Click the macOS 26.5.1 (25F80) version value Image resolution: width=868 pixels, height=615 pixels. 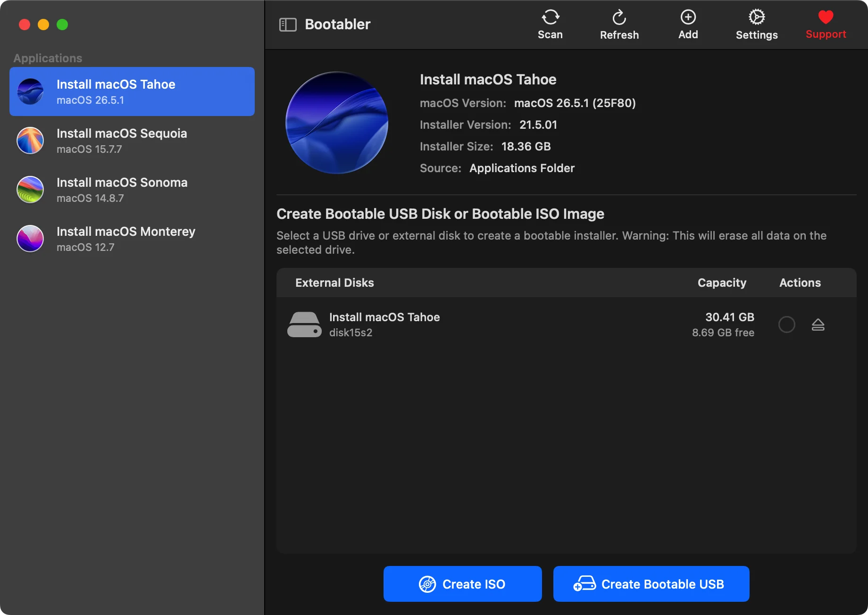575,103
